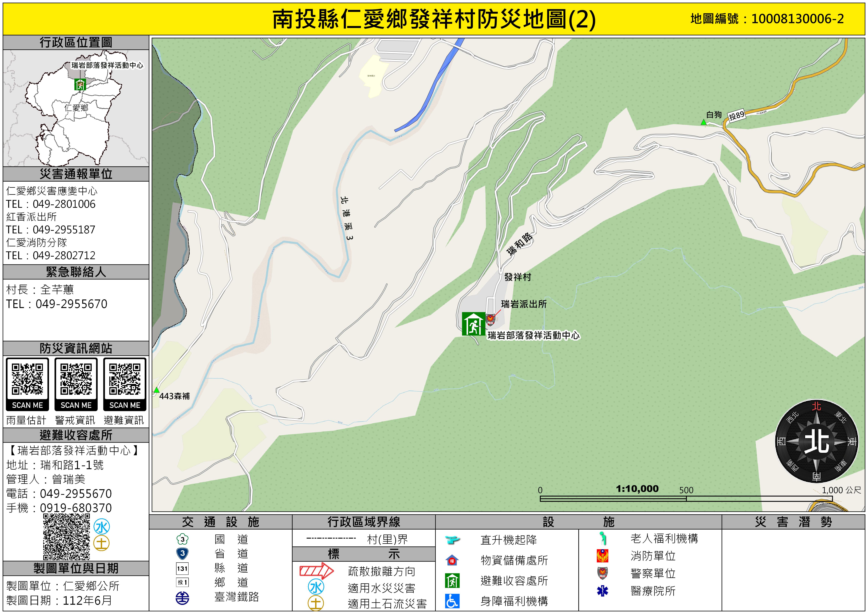Click the elderly welfare institution legend icon
Viewport: 868px width, 614px height.
(x=603, y=538)
